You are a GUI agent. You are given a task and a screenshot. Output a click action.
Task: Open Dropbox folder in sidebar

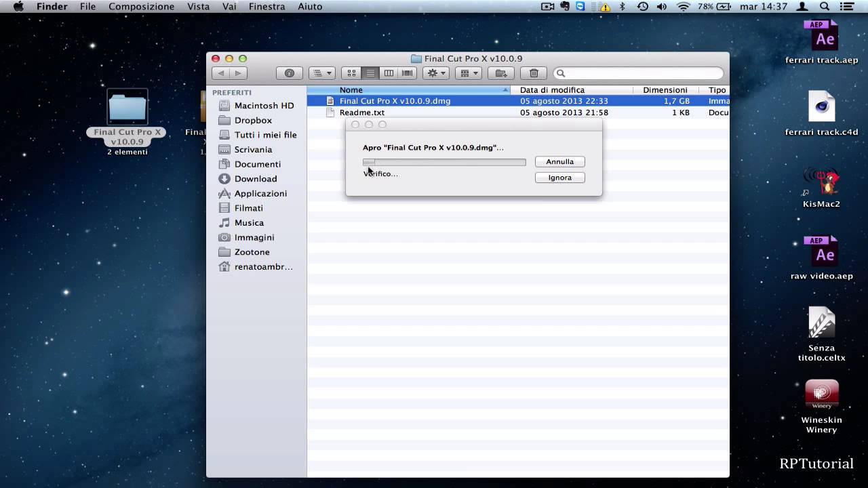coord(245,120)
